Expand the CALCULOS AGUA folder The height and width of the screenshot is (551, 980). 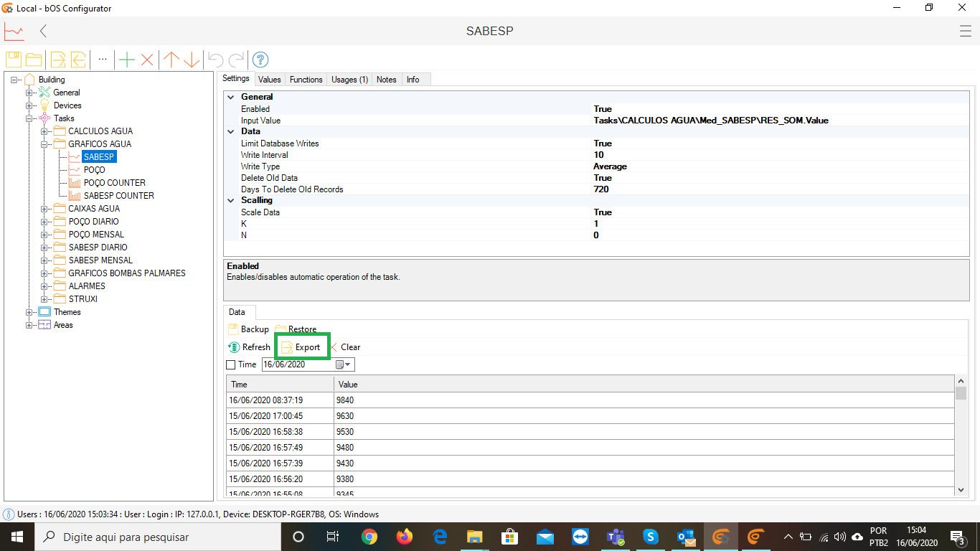(x=44, y=131)
